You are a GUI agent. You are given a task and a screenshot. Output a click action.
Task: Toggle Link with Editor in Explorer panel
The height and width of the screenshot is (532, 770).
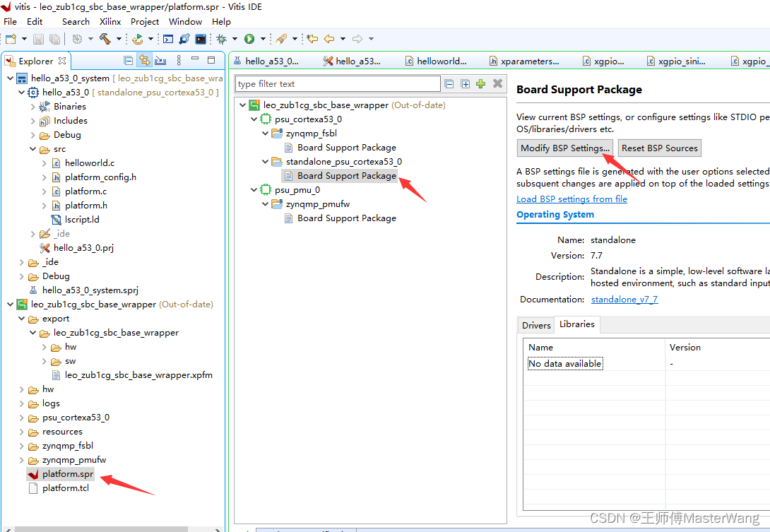(144, 60)
